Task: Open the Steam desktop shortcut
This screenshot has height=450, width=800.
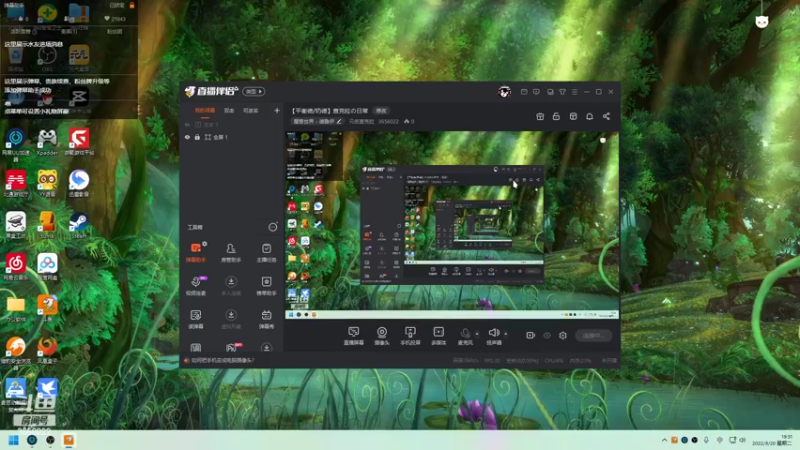Action: click(x=79, y=226)
